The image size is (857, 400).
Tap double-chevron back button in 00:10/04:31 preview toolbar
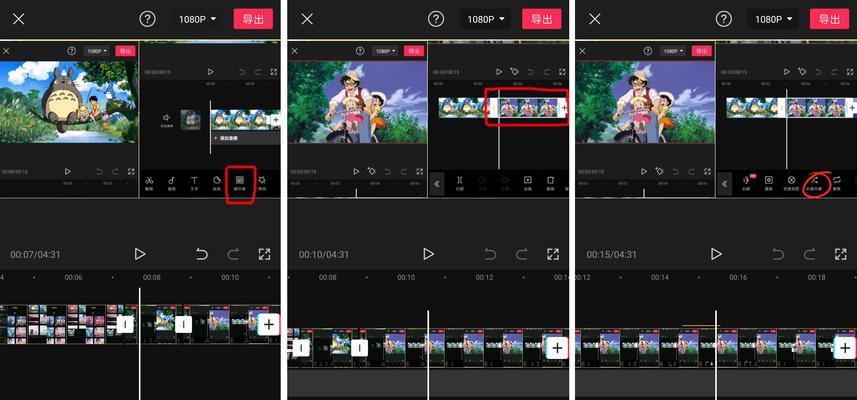437,184
